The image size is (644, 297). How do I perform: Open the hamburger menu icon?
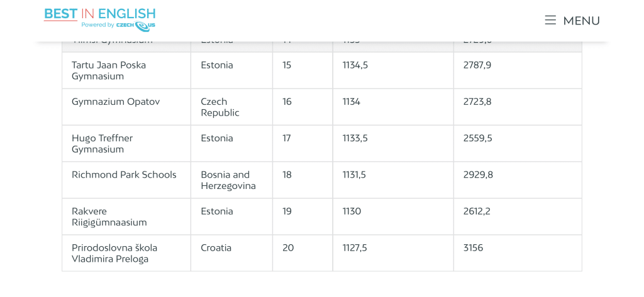click(x=550, y=20)
